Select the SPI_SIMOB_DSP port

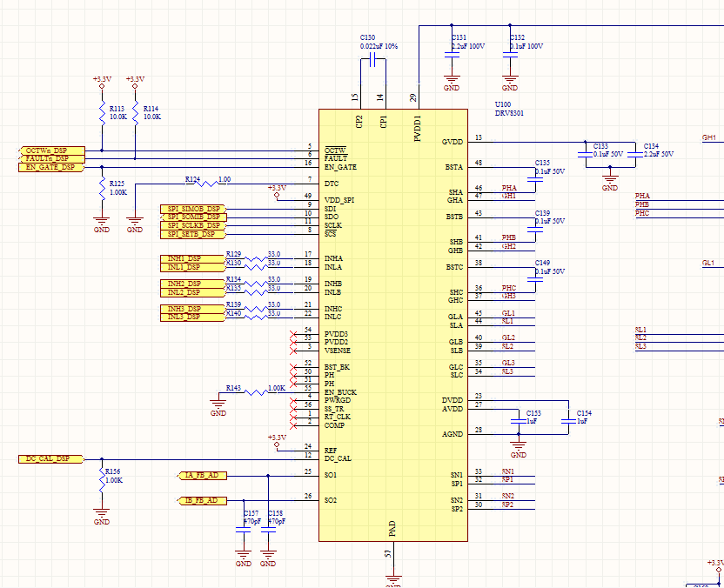(193, 209)
